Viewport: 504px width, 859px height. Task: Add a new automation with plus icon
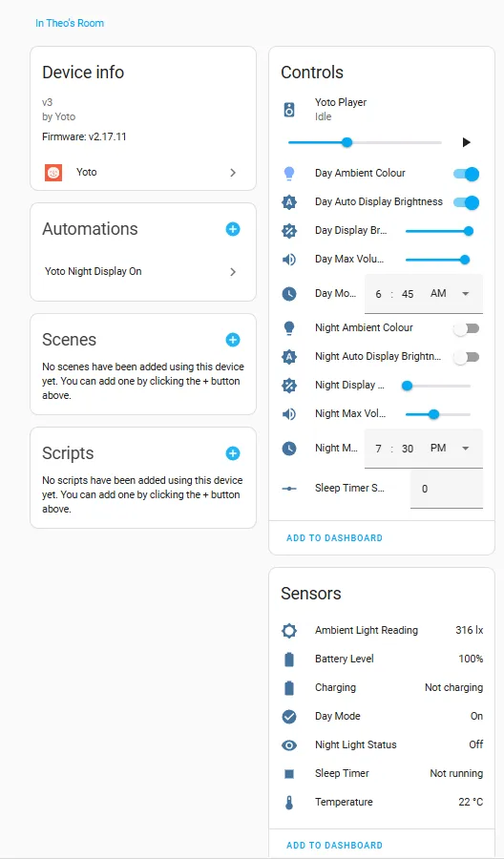point(233,229)
